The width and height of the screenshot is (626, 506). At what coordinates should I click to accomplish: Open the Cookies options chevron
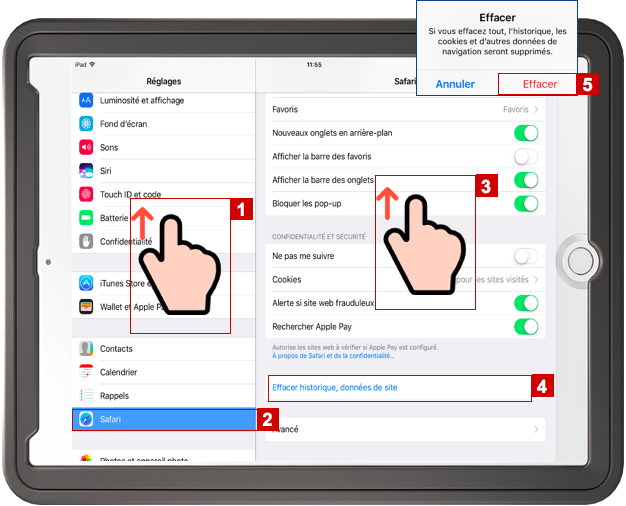click(x=536, y=280)
